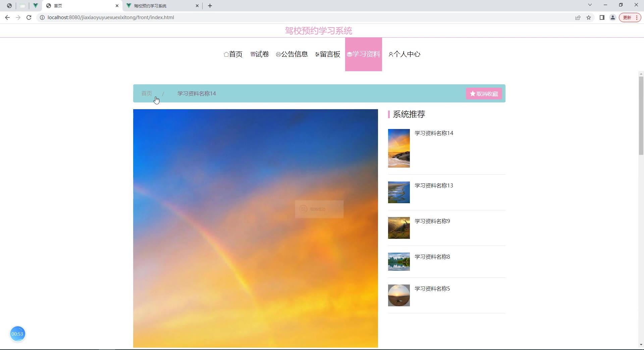The image size is (644, 350).
Task: Click the 学习资料名称14 breadcrumb
Action: point(197,93)
